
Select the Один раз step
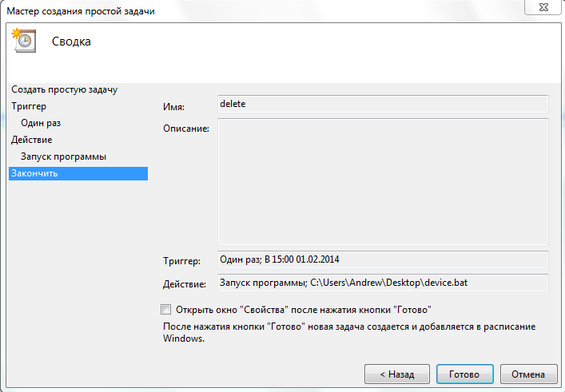click(41, 123)
